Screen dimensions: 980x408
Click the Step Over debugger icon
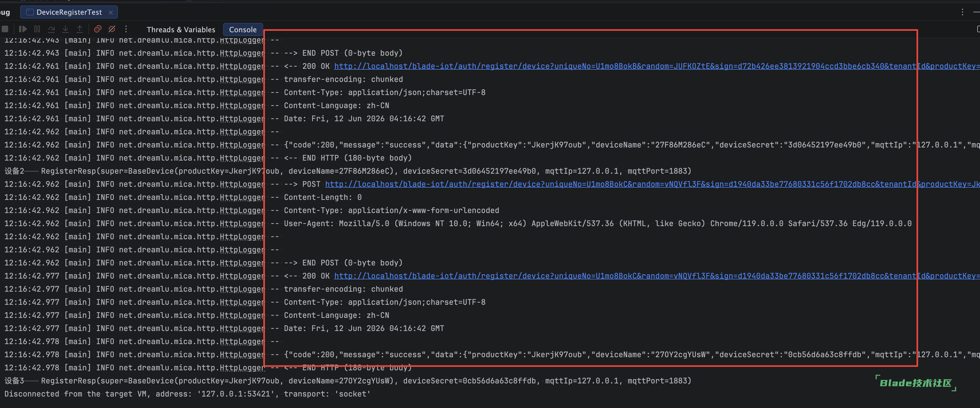coord(51,29)
